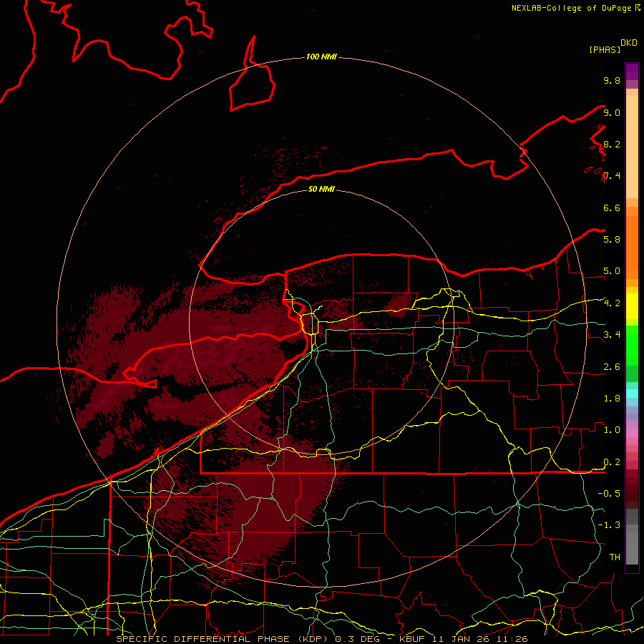Select the 4.2 value on the color scale
The height and width of the screenshot is (644, 644).
tap(612, 303)
